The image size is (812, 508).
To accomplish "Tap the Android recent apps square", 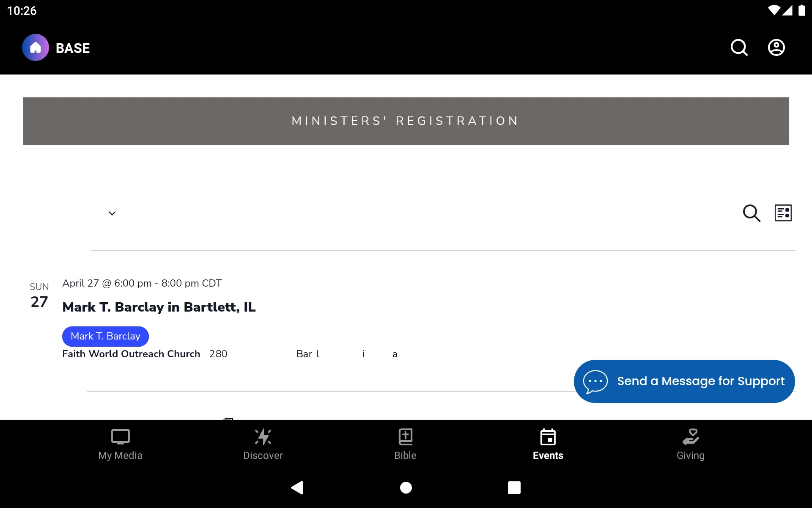I will click(x=514, y=488).
